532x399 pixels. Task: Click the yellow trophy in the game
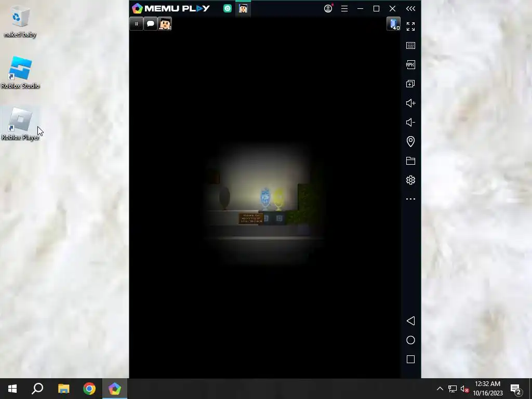(x=278, y=199)
